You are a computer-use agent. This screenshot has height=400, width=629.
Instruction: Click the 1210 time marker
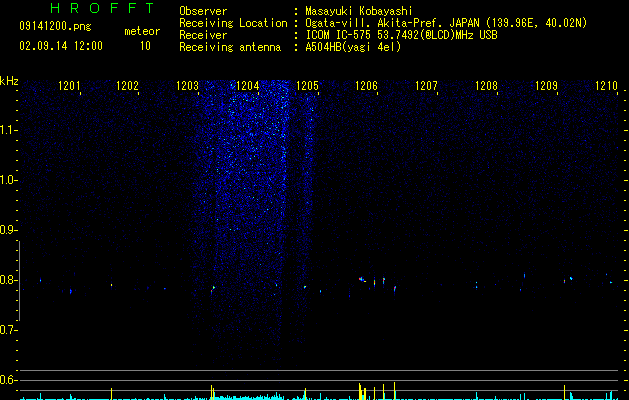(x=606, y=86)
